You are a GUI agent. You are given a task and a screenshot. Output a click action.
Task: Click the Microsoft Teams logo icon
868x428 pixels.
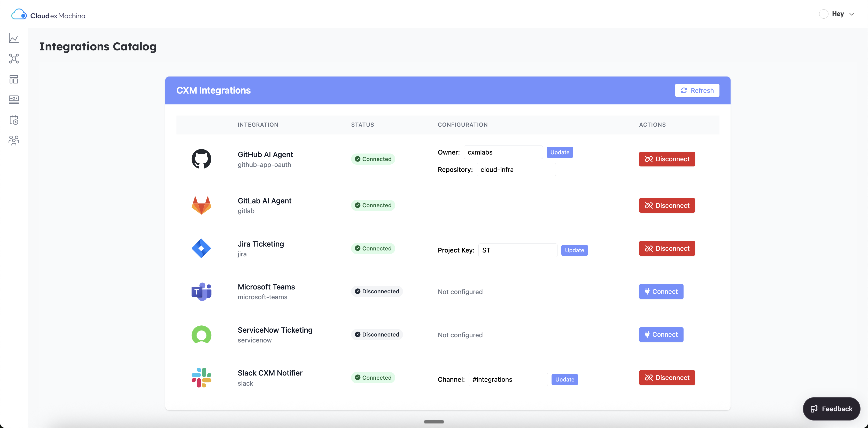[201, 292]
